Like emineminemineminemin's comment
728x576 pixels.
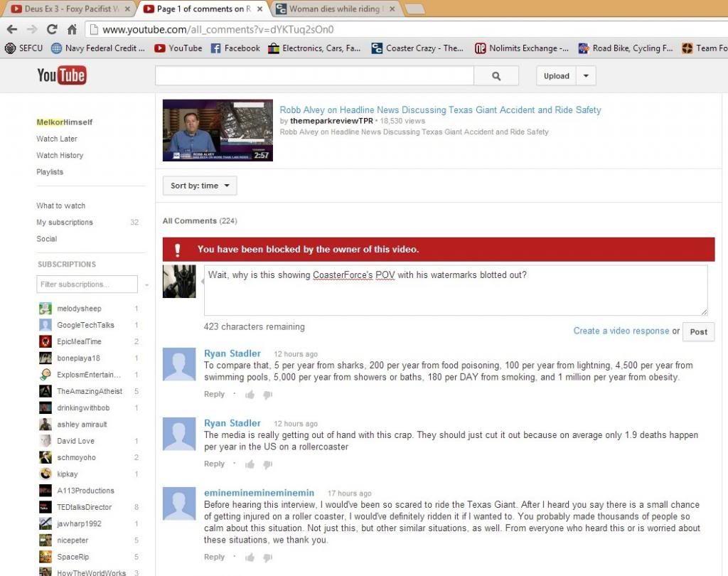[x=250, y=558]
